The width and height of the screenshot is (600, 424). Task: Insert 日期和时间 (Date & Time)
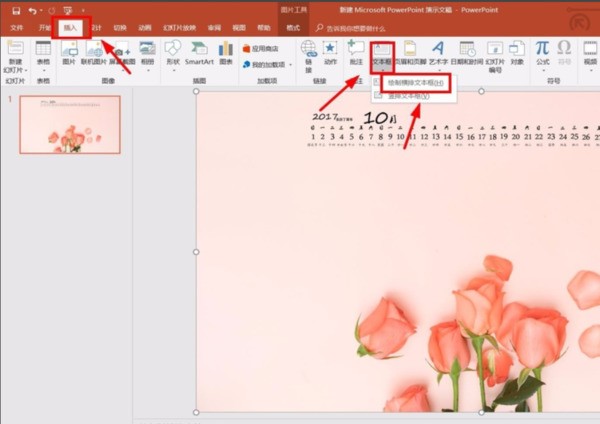tap(467, 53)
